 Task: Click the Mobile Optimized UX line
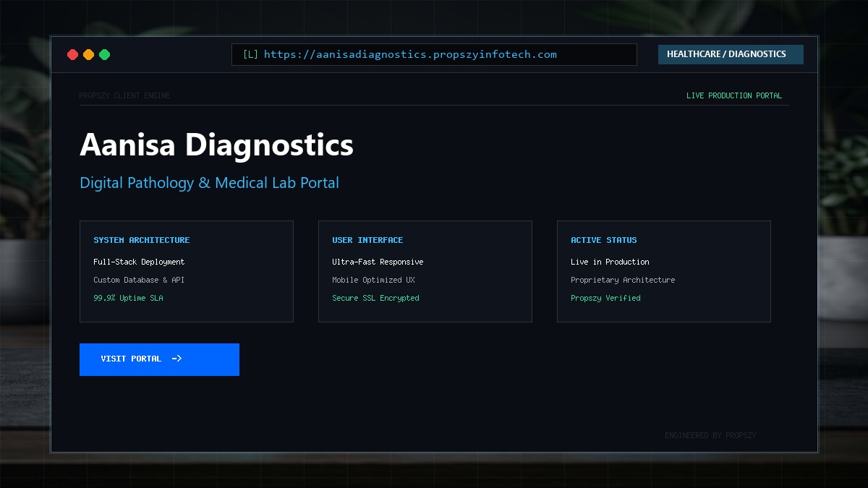click(373, 280)
